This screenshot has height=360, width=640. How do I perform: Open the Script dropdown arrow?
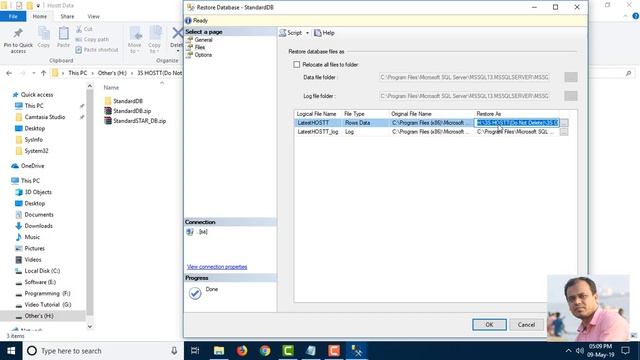click(x=307, y=33)
